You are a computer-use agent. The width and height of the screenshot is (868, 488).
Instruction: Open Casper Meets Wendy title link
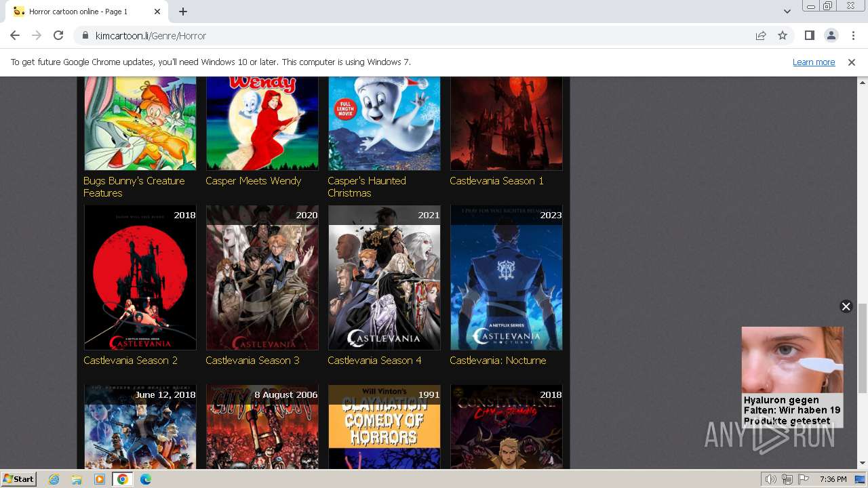click(x=253, y=181)
